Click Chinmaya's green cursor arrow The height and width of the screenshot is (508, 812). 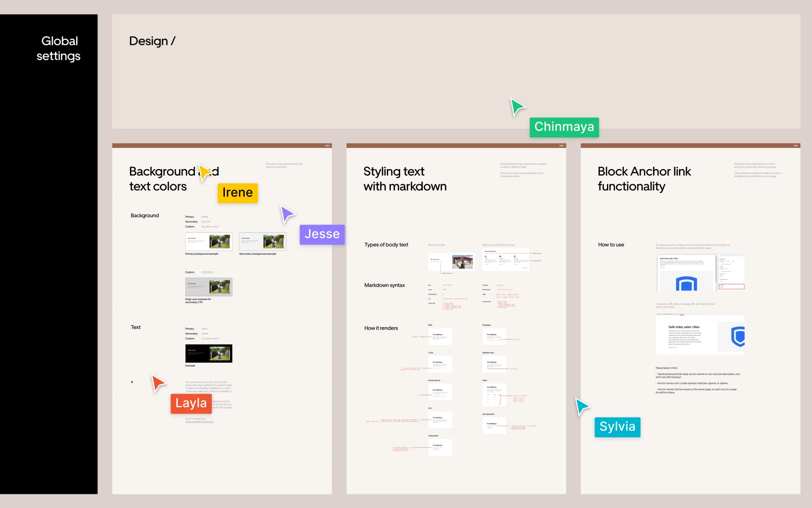(x=517, y=106)
